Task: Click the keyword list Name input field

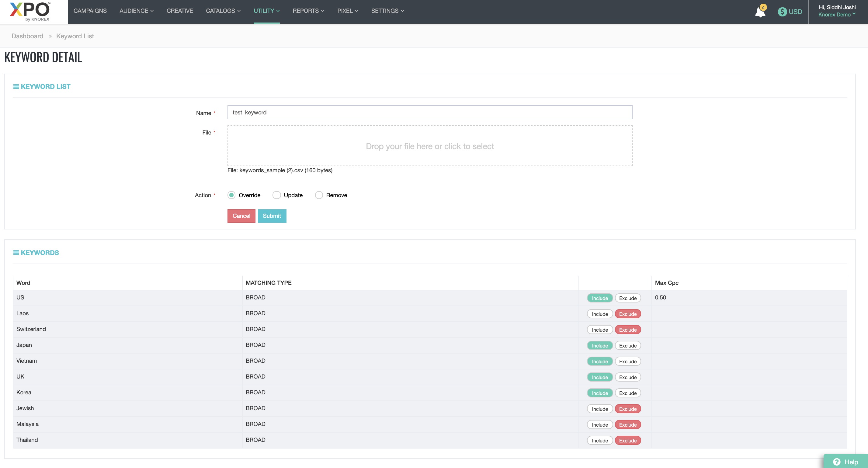Action: (x=430, y=112)
